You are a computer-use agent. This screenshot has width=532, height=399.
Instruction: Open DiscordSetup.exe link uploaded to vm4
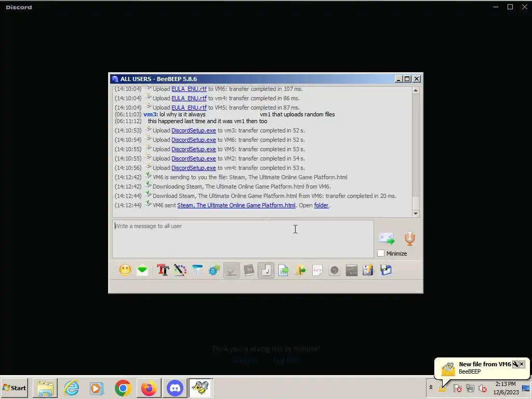(x=193, y=168)
